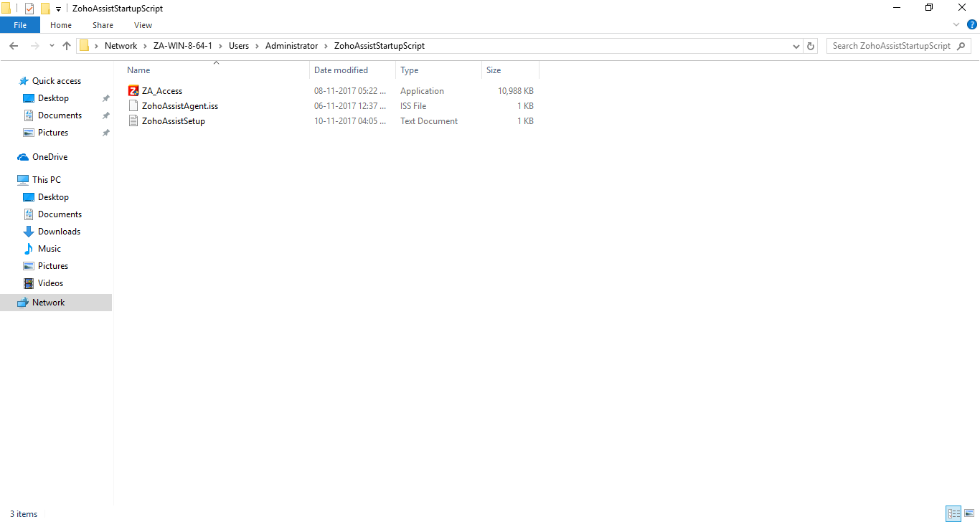Refresh the current folder view
Screen dimensions: 980x522
810,45
